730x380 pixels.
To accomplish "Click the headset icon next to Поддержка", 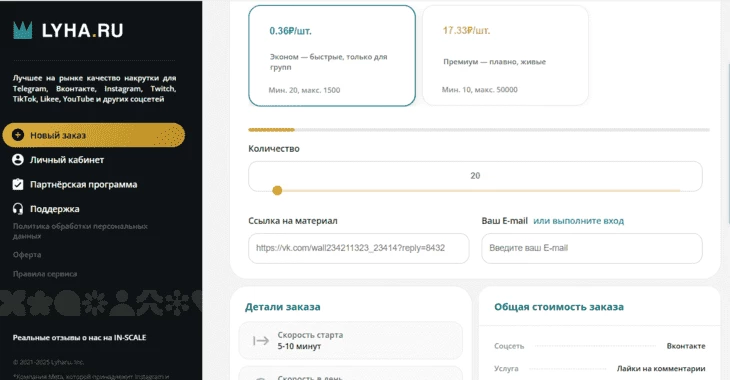I will [x=18, y=209].
